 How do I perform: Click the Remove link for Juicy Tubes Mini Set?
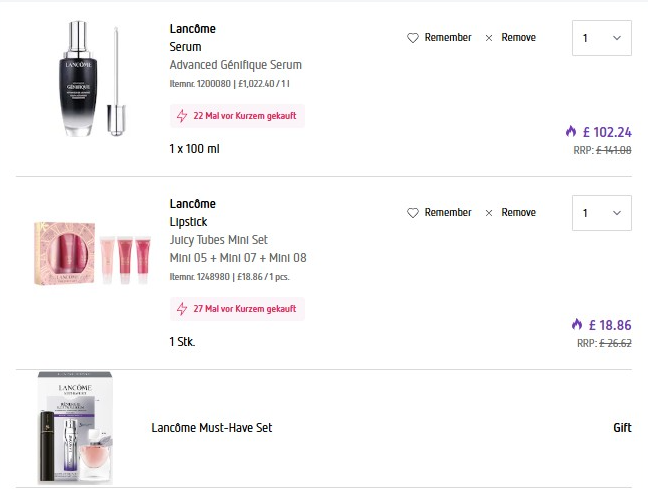click(x=518, y=213)
